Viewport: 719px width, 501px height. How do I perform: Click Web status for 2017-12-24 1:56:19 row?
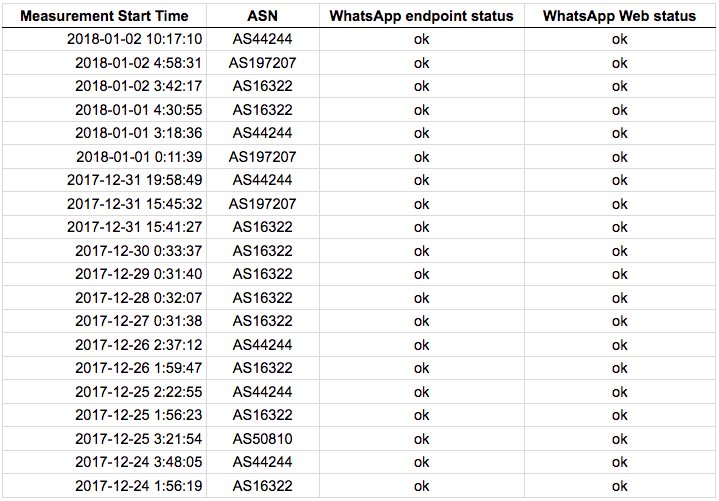click(619, 486)
